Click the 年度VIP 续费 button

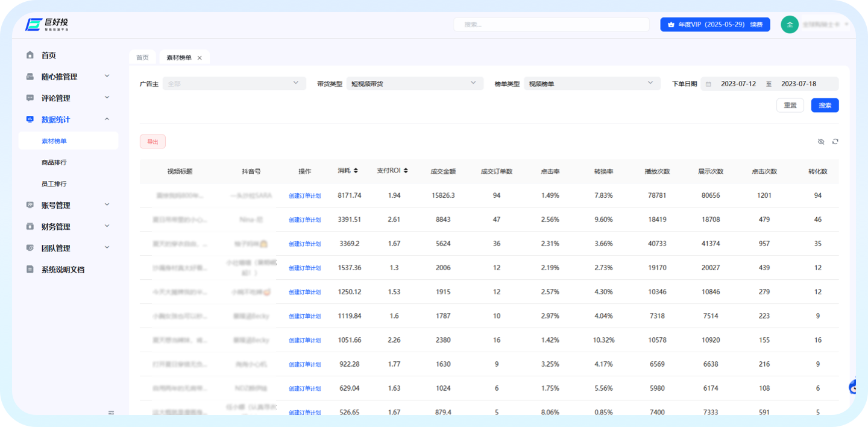(715, 25)
